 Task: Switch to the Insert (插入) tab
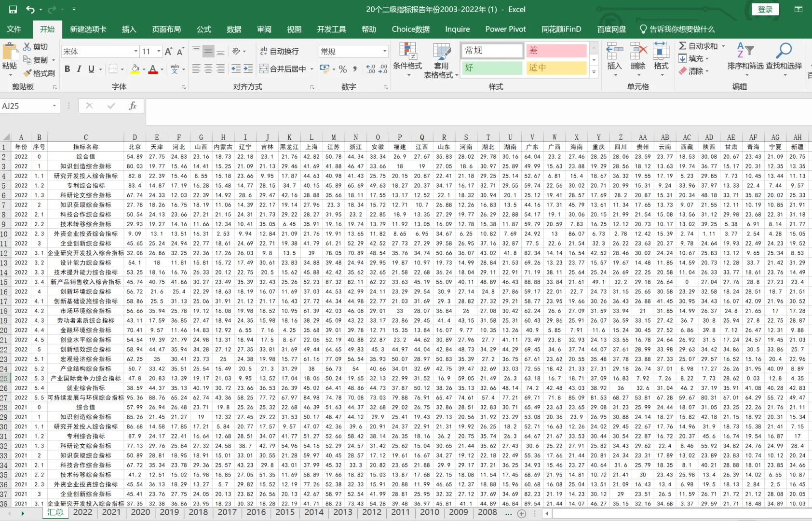click(x=129, y=29)
